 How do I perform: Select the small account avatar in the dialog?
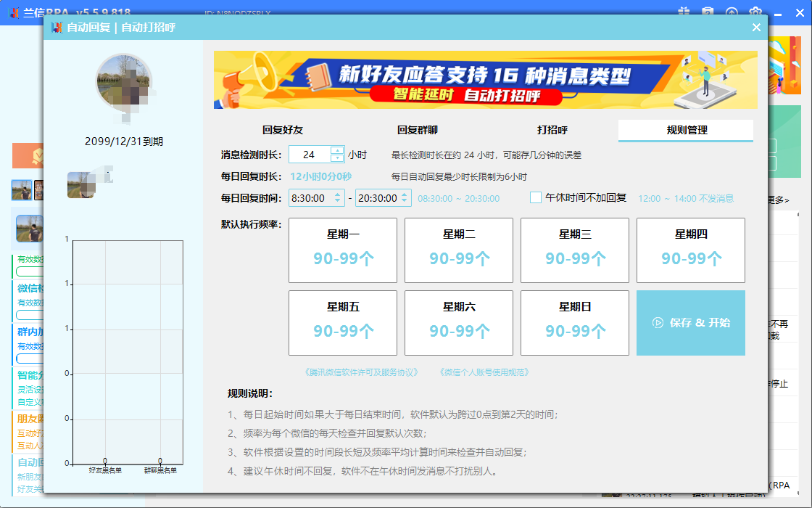[82, 184]
